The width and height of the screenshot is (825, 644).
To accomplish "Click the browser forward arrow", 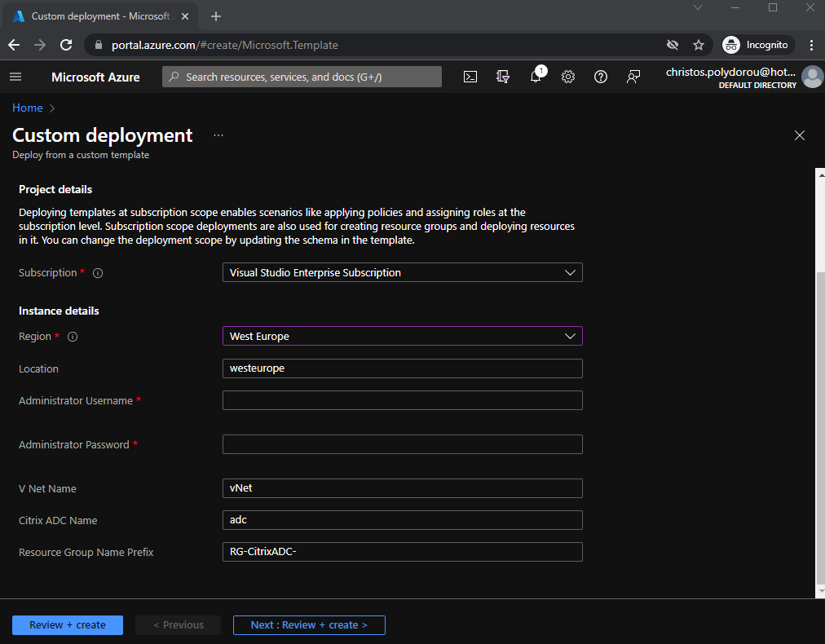I will (40, 46).
